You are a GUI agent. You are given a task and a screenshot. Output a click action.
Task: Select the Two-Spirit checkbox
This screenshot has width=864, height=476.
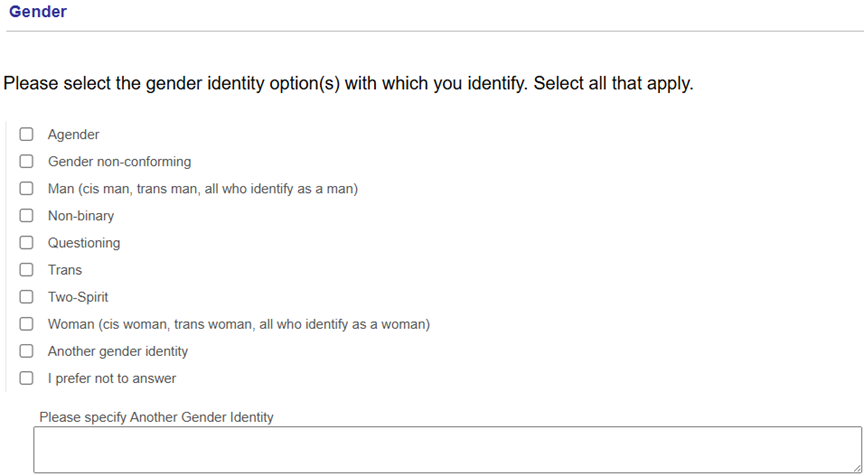[x=26, y=297]
